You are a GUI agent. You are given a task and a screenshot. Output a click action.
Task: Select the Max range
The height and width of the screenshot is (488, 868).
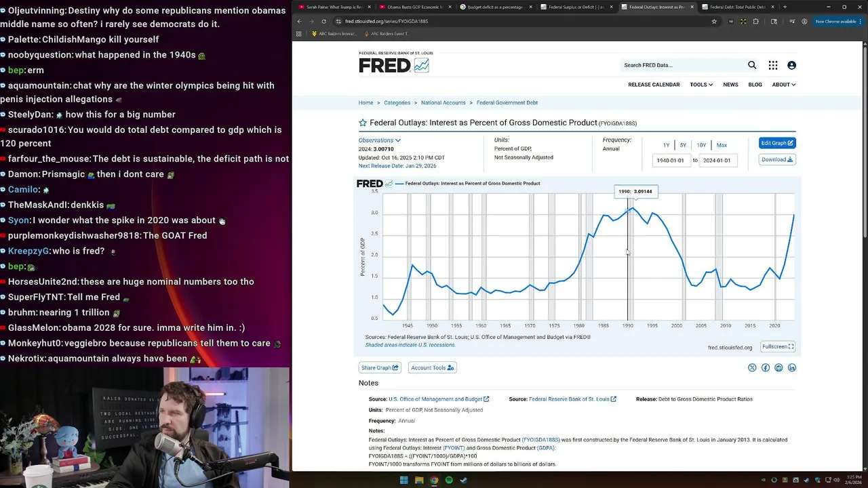[x=722, y=145]
